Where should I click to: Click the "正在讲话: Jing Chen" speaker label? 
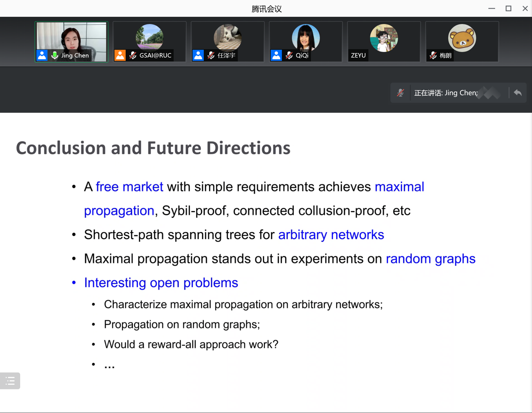pos(446,93)
